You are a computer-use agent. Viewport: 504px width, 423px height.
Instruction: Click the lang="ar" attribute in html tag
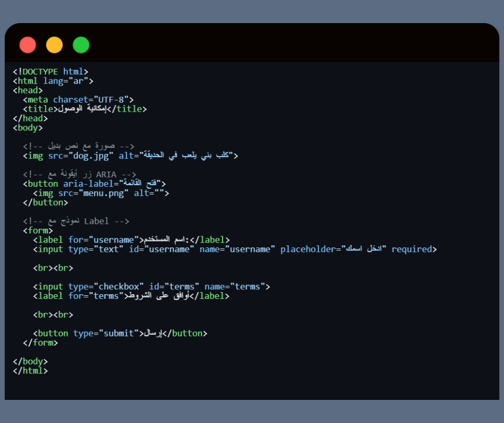pos(68,81)
